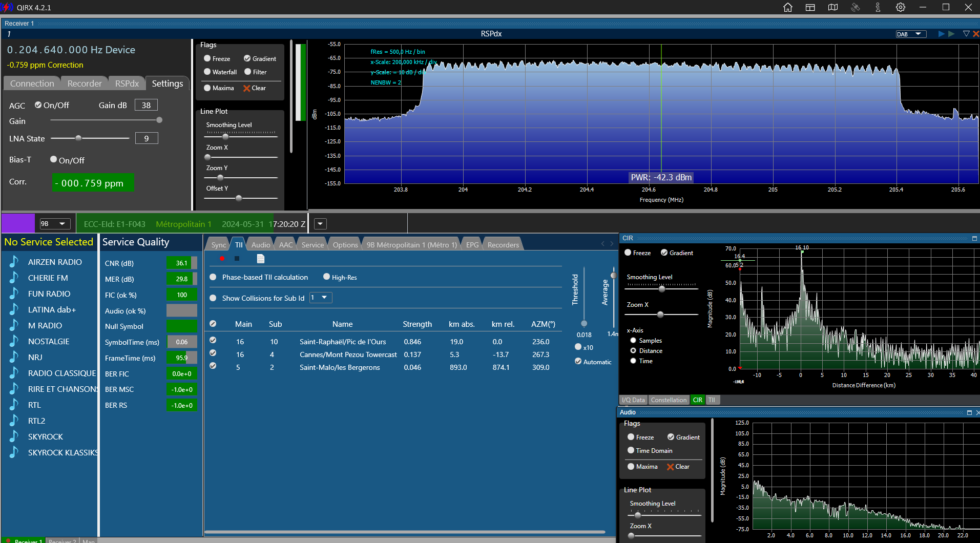This screenshot has height=543, width=980.
Task: Adjust the LNA State slider
Action: pyautogui.click(x=78, y=138)
